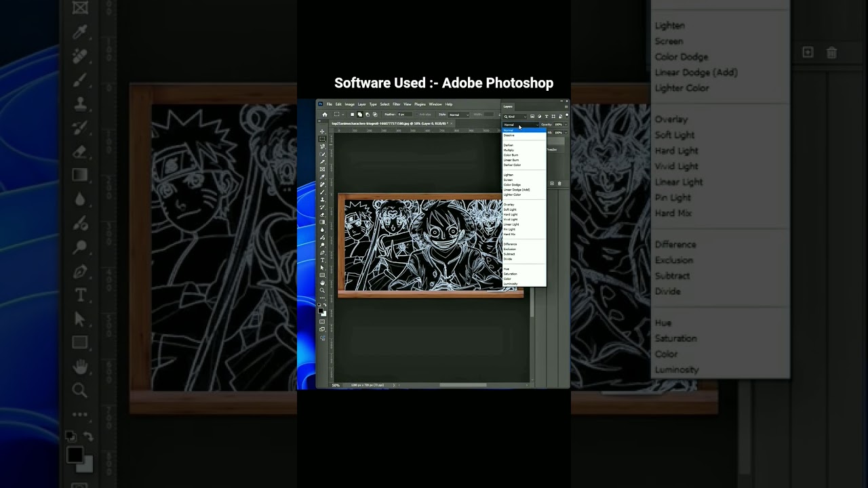Collapse the blend mode dropdown showing Normal
The image size is (868, 488).
pyautogui.click(x=521, y=125)
